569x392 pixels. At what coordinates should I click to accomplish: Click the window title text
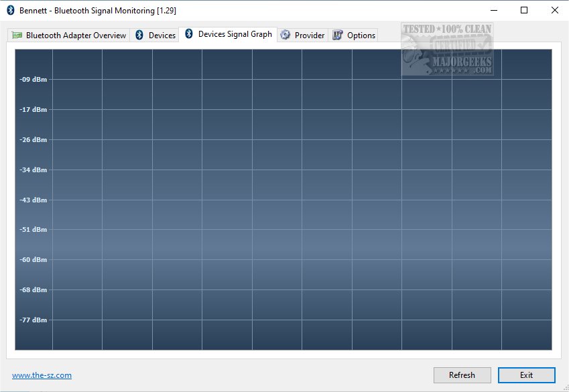(98, 11)
